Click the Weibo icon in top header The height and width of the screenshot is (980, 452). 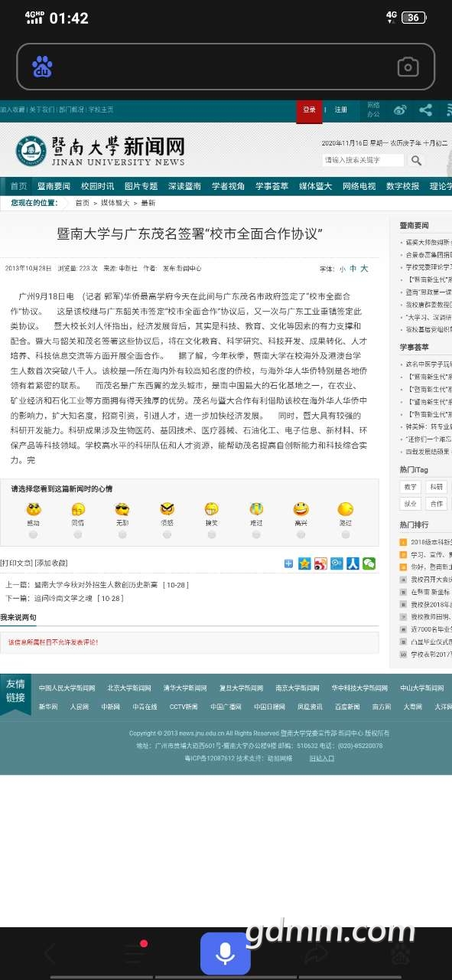tap(400, 110)
